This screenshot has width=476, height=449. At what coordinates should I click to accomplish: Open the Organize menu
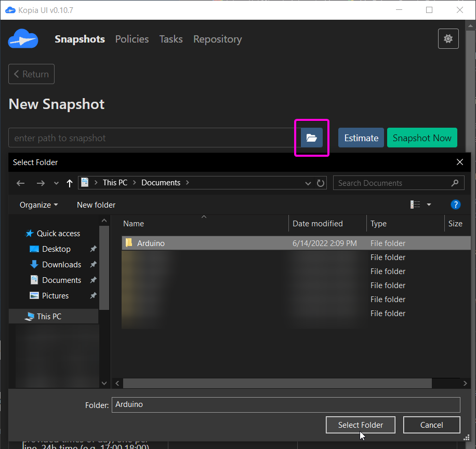pos(38,205)
